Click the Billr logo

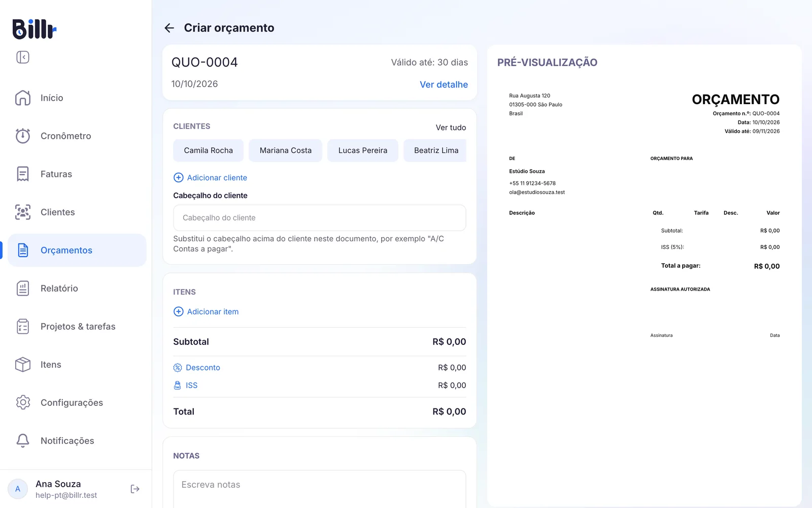click(34, 29)
